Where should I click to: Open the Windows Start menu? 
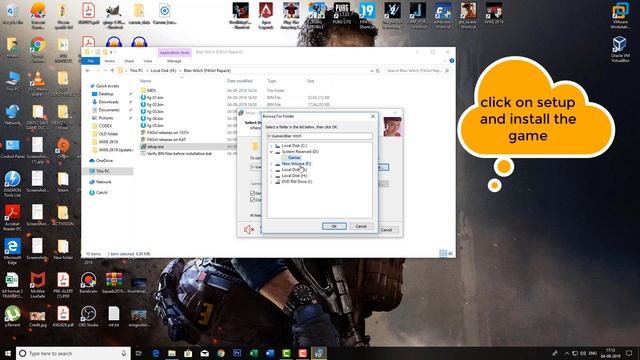pyautogui.click(x=7, y=353)
